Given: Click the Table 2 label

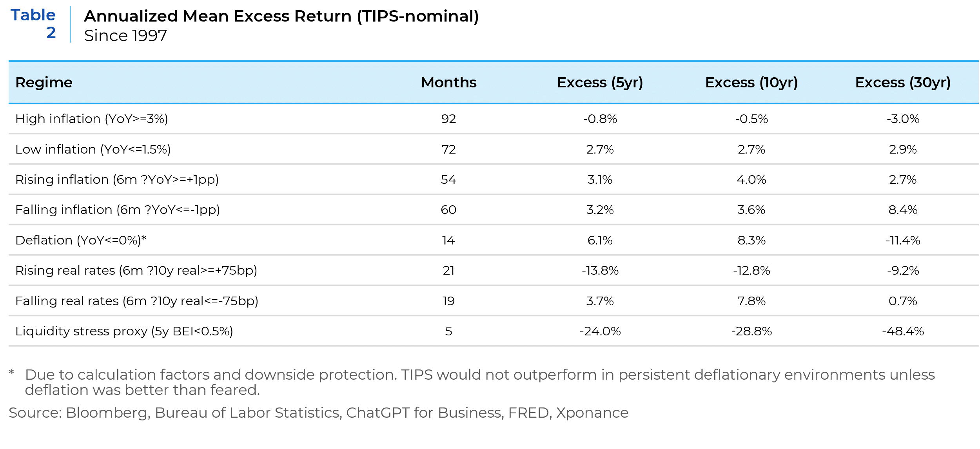Looking at the screenshot, I should (34, 24).
